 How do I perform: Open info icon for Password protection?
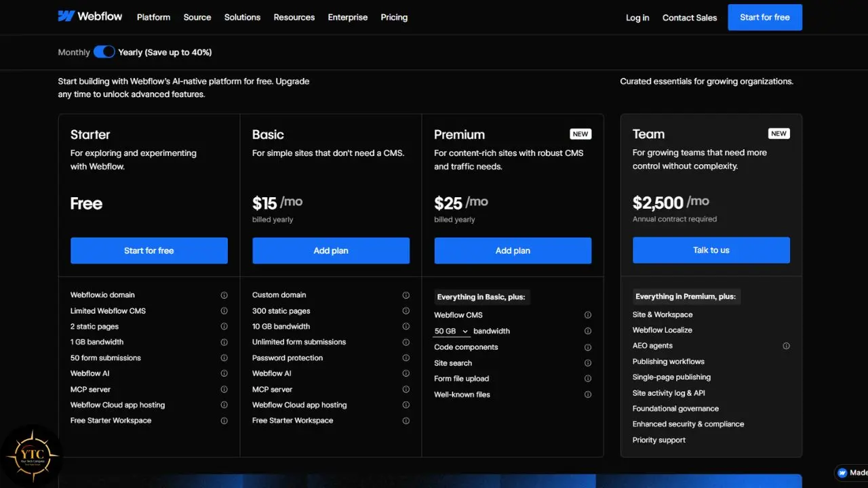406,358
